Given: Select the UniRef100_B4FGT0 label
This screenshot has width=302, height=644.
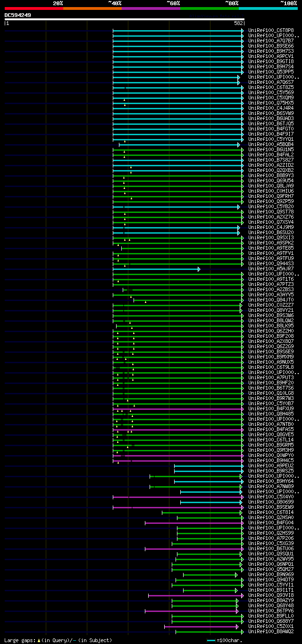Looking at the screenshot, I should pos(271,129).
